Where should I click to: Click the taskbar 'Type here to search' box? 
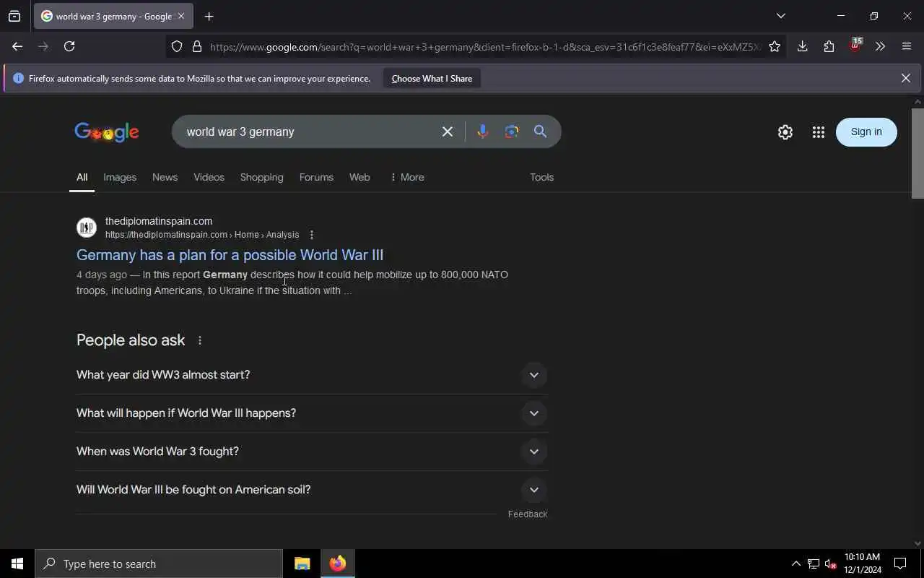(x=159, y=564)
